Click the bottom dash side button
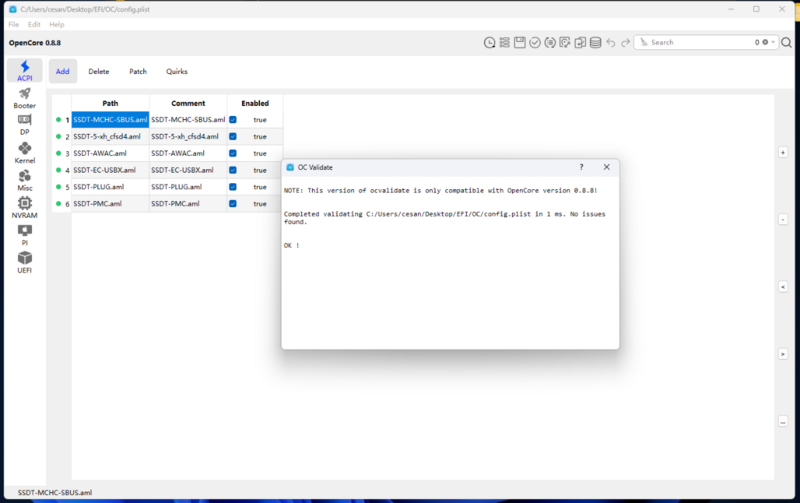The image size is (800, 503). pyautogui.click(x=783, y=421)
